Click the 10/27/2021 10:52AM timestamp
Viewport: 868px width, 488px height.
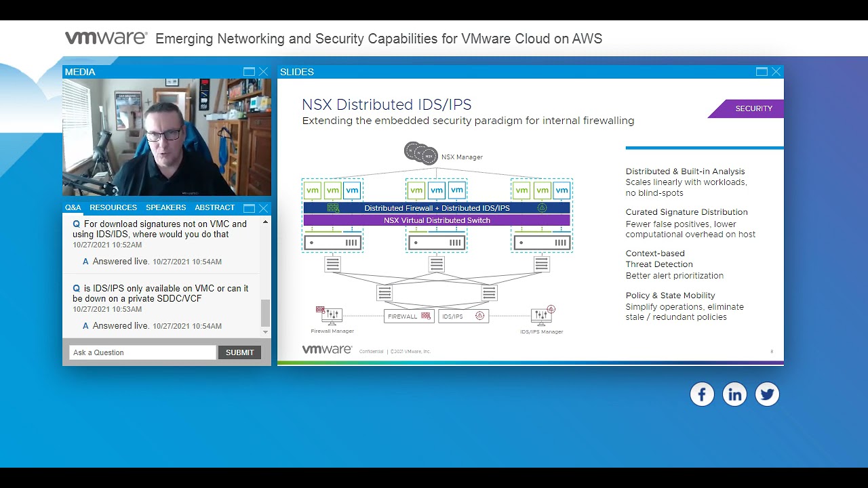point(107,245)
